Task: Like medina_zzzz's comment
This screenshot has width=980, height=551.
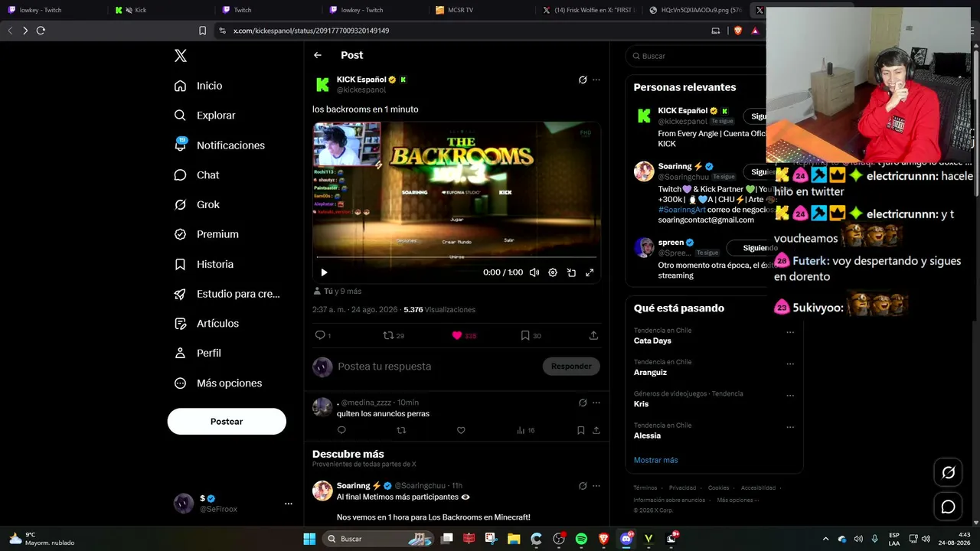Action: point(461,430)
